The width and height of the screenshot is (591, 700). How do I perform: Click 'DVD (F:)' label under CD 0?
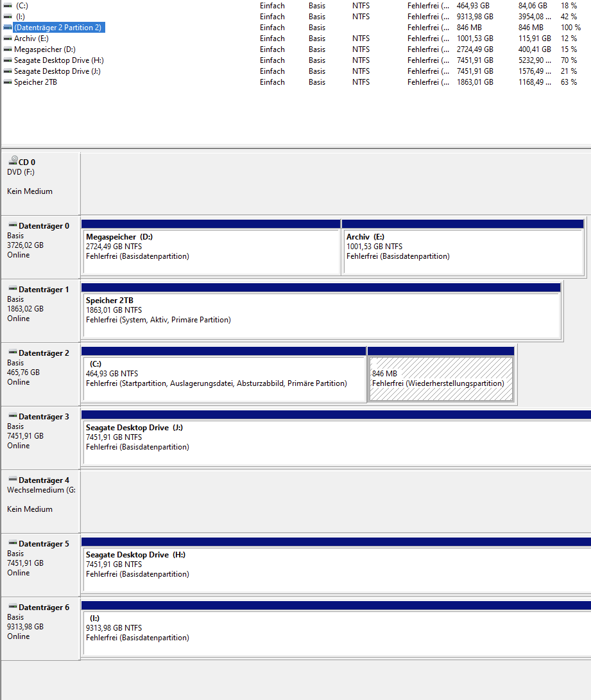[x=21, y=172]
